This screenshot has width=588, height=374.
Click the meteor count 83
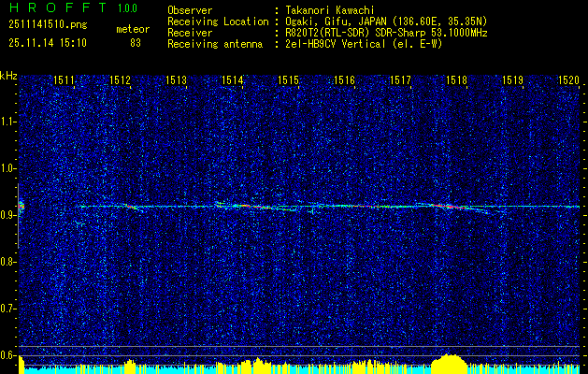(136, 43)
